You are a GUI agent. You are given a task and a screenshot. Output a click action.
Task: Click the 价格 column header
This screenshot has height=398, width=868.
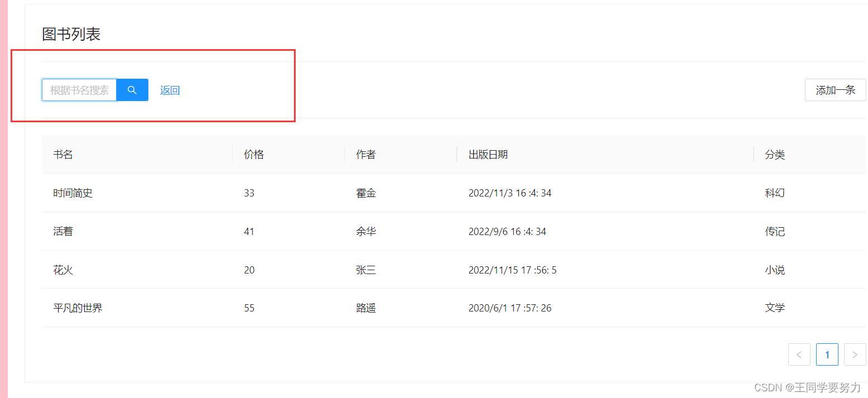click(x=254, y=154)
